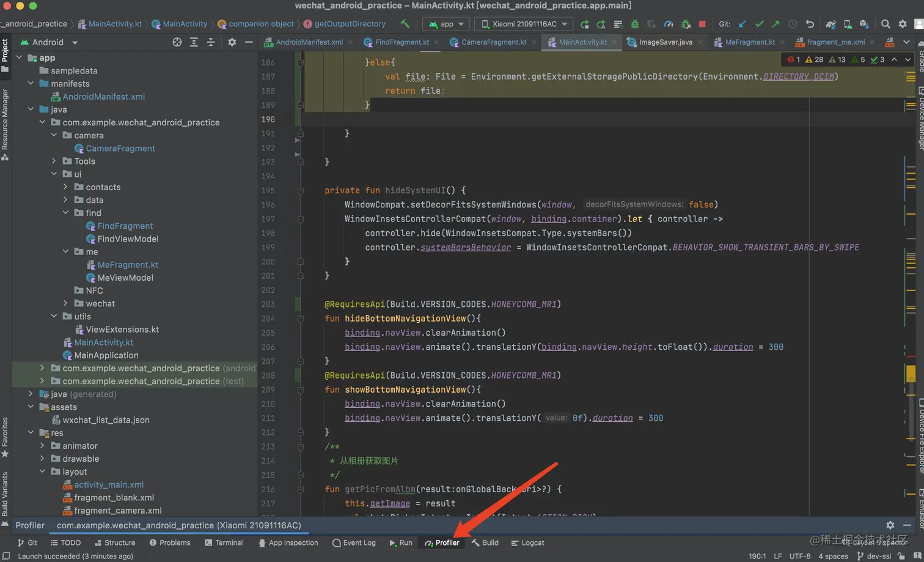Close the MainActivity.kt editor tab
Image resolution: width=924 pixels, height=562 pixels.
click(614, 42)
